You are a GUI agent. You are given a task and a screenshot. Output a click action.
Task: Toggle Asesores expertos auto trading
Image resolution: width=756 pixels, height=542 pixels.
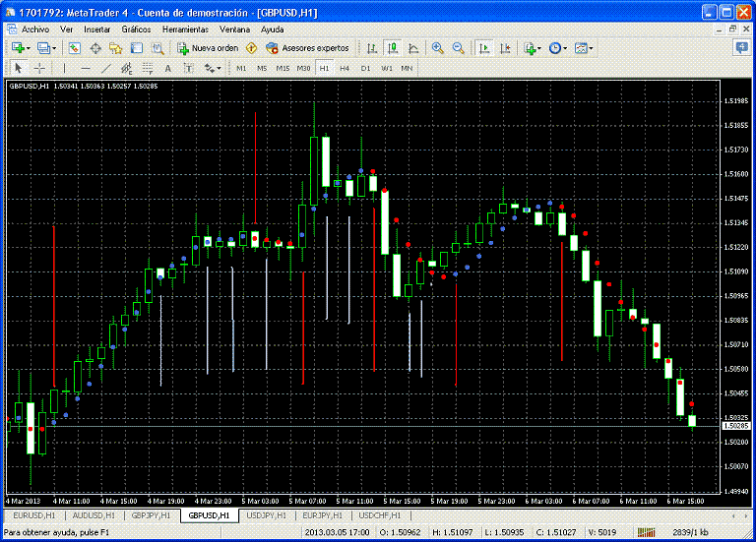(307, 47)
